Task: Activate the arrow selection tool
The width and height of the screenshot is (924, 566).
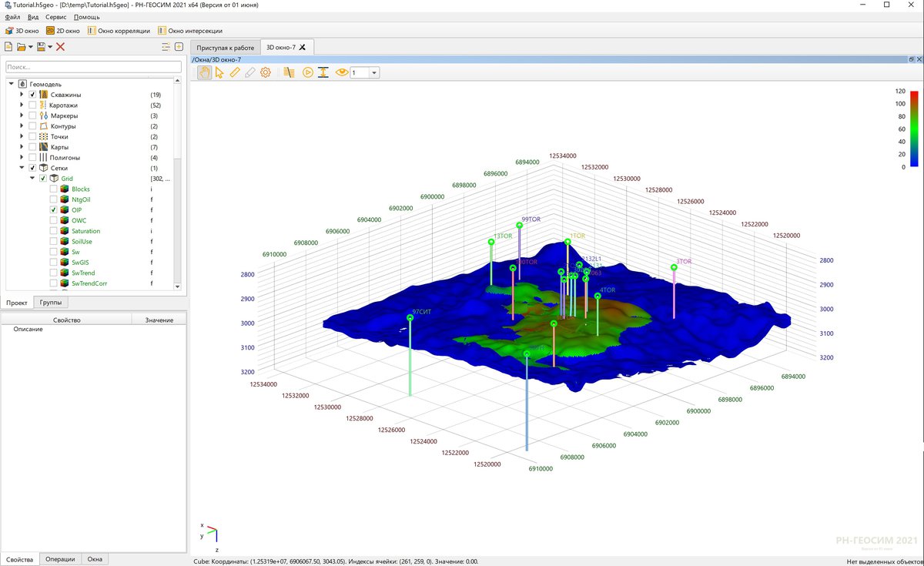Action: [219, 72]
